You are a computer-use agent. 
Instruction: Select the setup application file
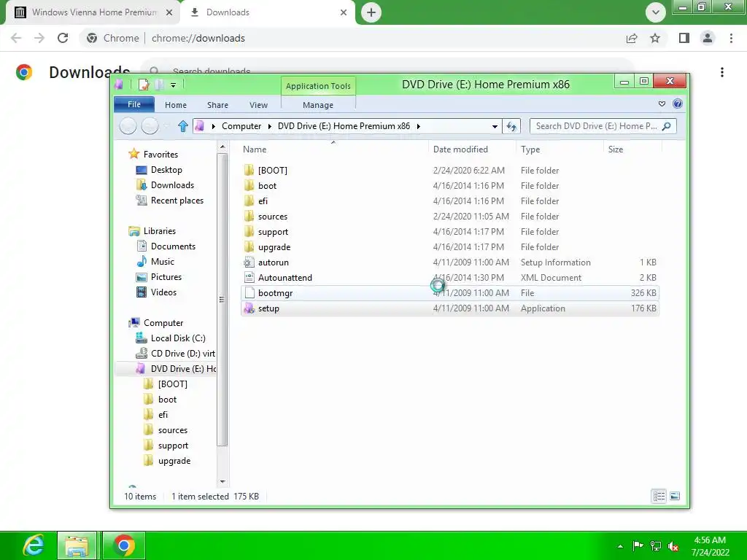click(x=450, y=308)
